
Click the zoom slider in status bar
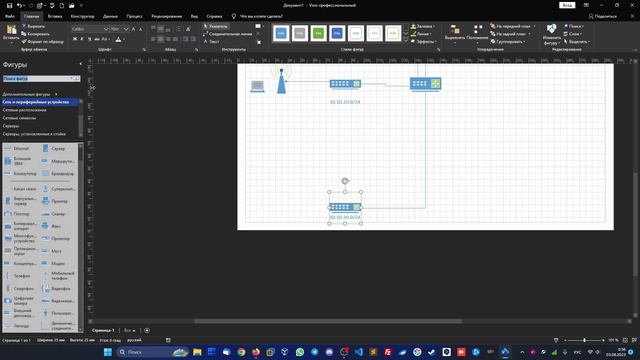point(584,340)
